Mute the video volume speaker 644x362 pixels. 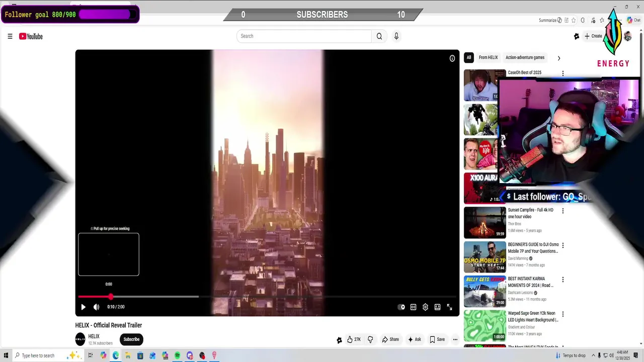pyautogui.click(x=97, y=307)
